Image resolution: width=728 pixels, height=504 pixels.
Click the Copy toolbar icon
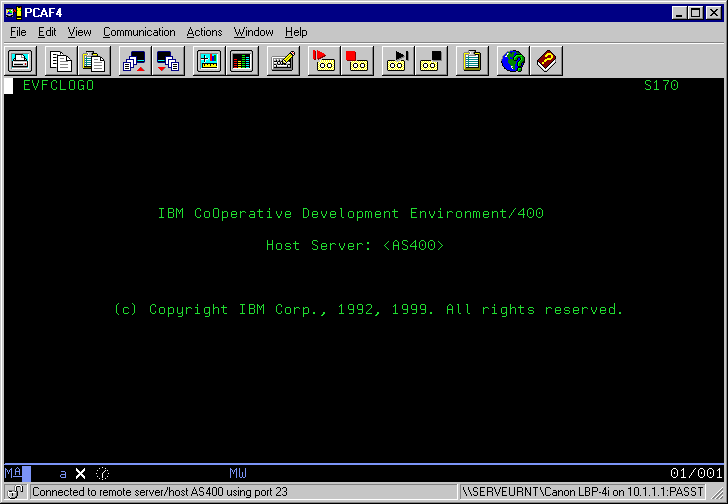point(62,61)
